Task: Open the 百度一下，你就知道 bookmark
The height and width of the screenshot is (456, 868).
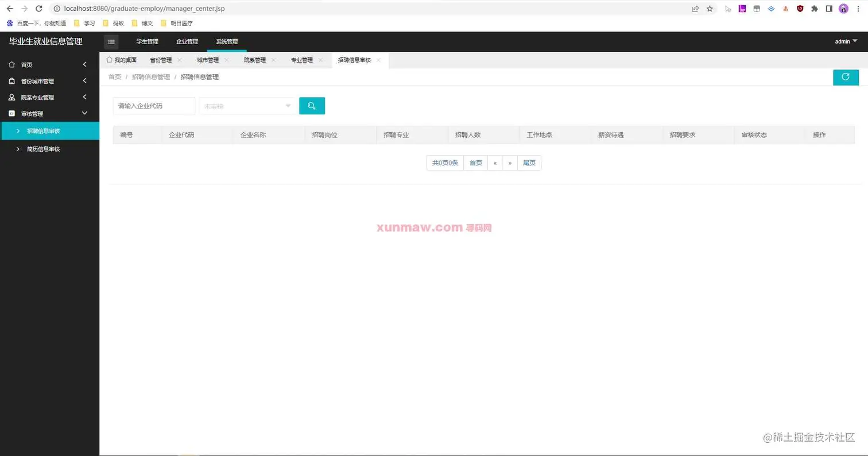Action: pyautogui.click(x=37, y=24)
